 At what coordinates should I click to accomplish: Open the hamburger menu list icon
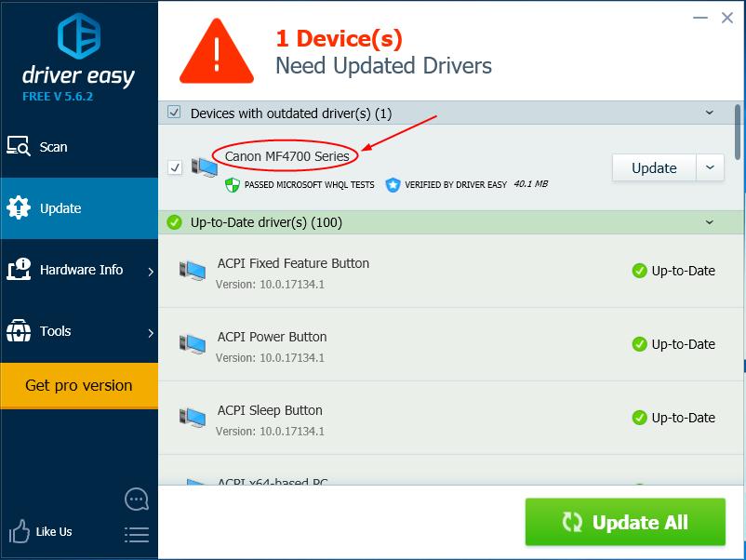[x=137, y=535]
